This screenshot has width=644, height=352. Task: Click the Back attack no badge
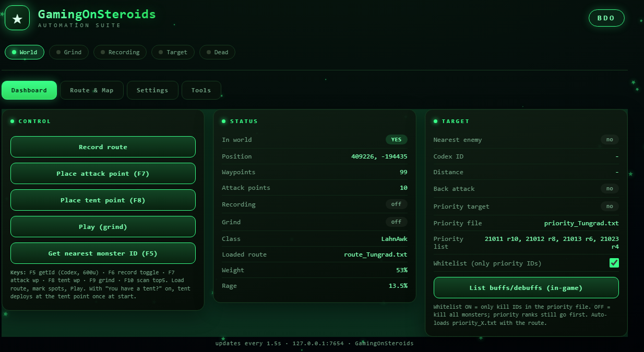610,189
